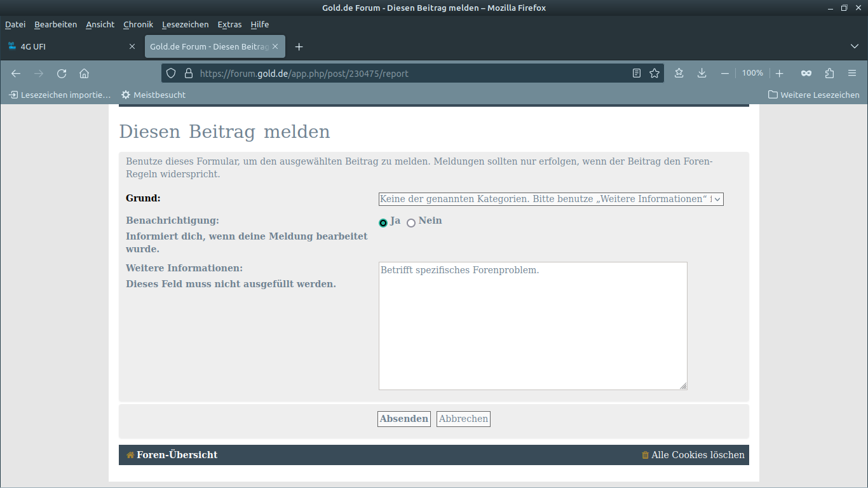Show site security via padlock icon
Screen dimensions: 868x488
188,73
